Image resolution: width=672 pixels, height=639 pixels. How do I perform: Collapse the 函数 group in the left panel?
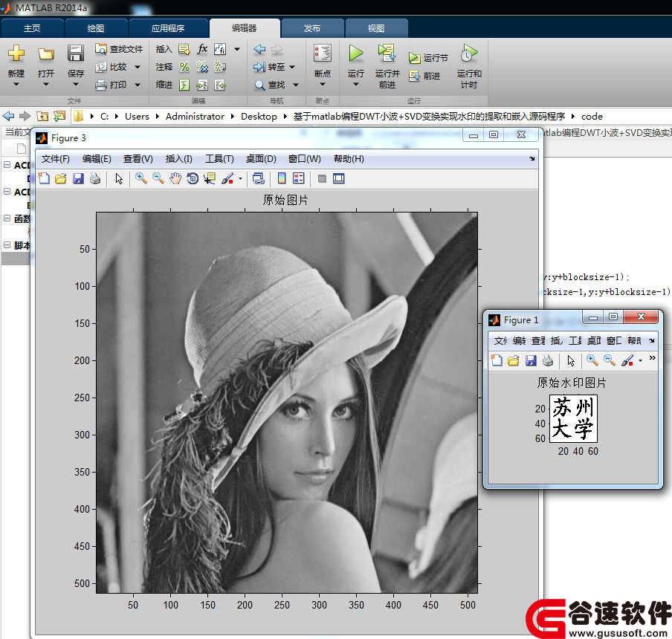point(7,218)
